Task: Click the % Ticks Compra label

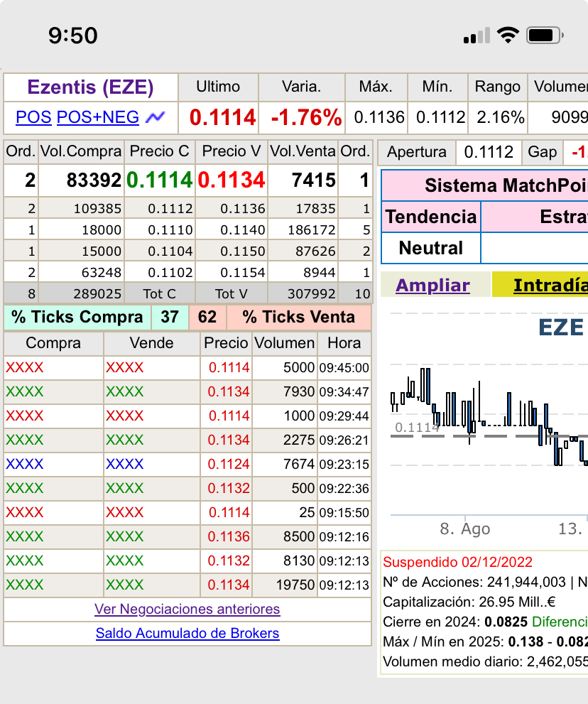Action: (x=77, y=317)
